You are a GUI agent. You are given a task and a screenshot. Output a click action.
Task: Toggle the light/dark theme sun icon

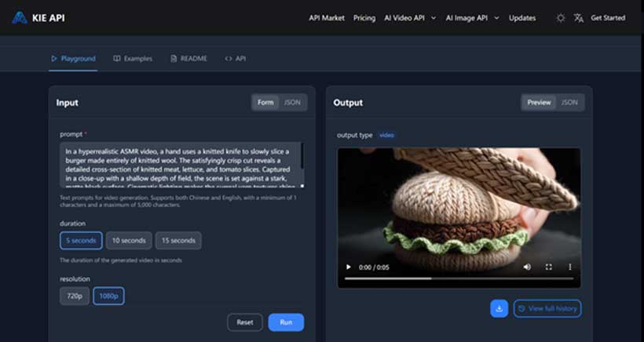[x=560, y=18]
